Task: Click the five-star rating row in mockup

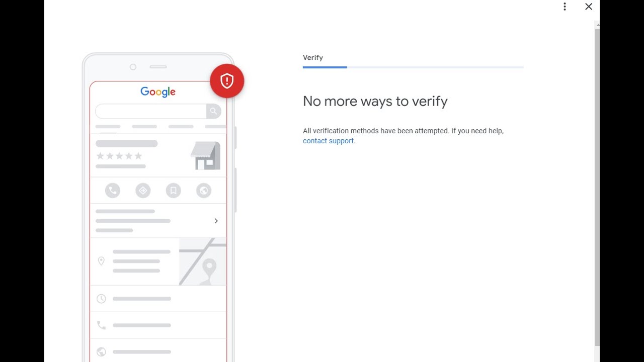Action: [119, 156]
